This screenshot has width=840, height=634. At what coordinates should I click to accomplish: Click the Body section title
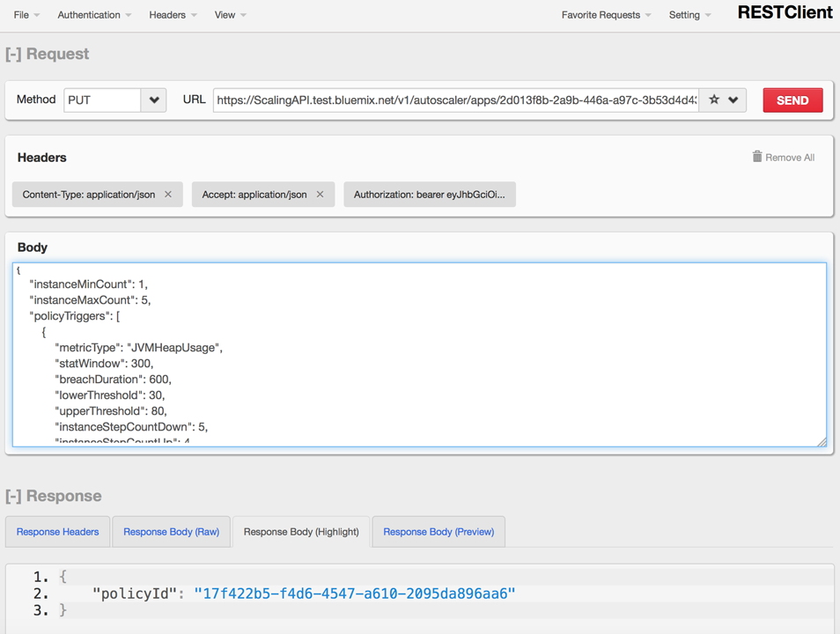click(x=33, y=247)
